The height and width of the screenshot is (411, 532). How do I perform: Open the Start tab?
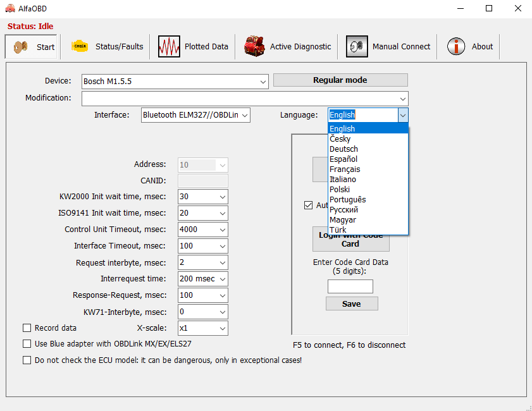tap(31, 47)
